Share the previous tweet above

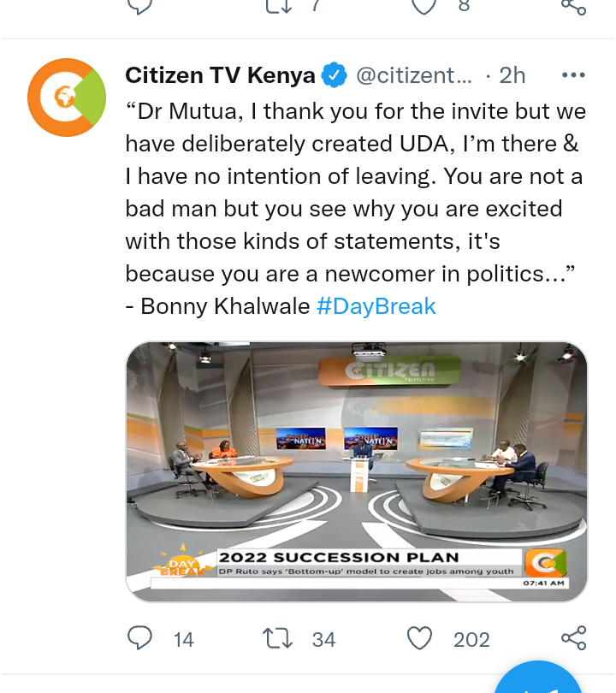[x=573, y=7]
